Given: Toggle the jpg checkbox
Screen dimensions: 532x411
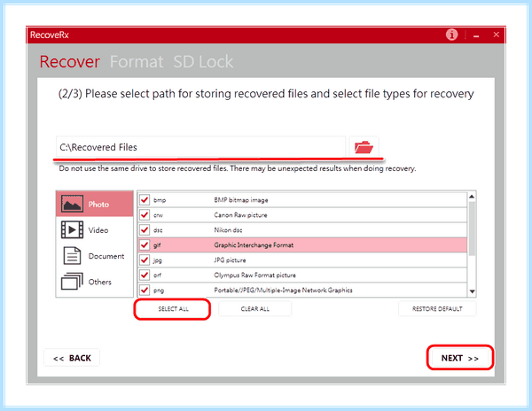Looking at the screenshot, I should click(x=145, y=260).
